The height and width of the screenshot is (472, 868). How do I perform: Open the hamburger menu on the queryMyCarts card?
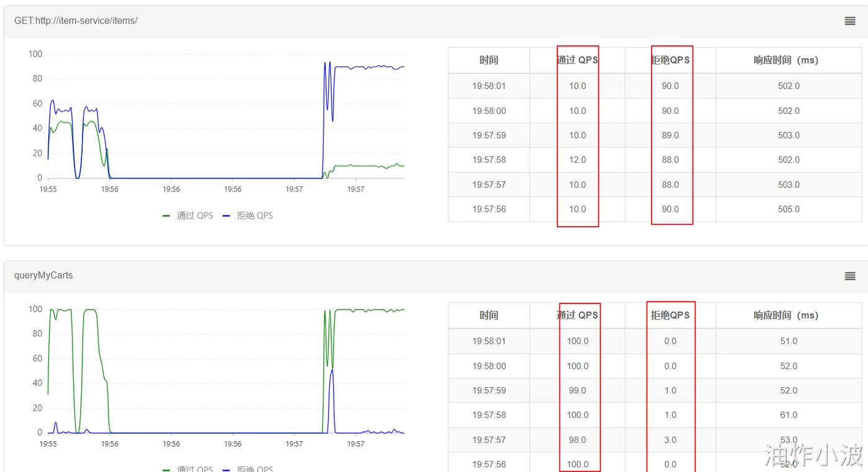(x=850, y=276)
